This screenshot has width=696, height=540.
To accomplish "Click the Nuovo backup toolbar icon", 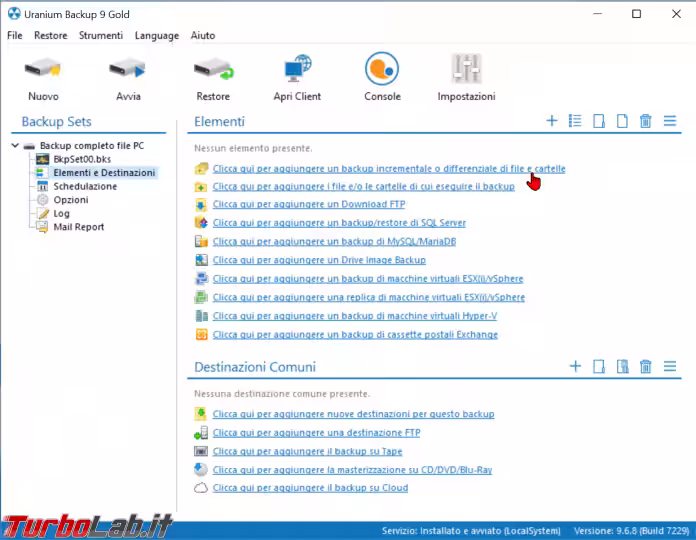I will (x=43, y=70).
